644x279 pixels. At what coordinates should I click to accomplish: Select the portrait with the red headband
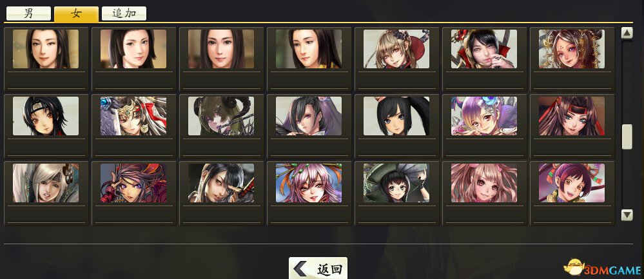coord(572,116)
